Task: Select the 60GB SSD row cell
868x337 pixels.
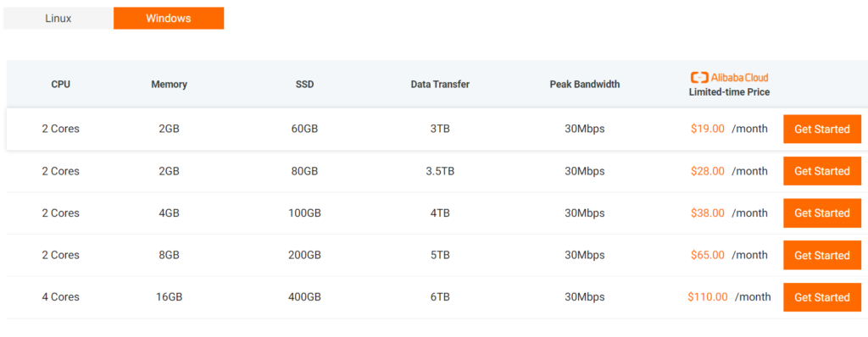Action: click(304, 129)
